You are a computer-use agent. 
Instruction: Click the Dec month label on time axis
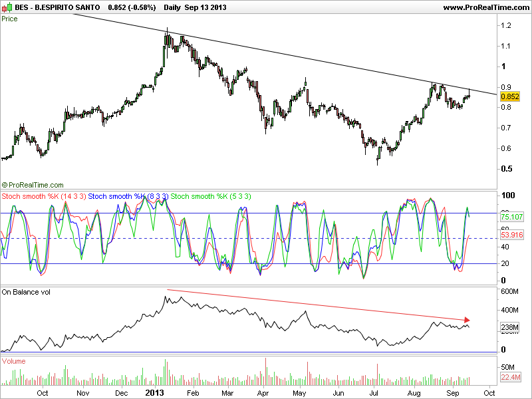(122, 393)
